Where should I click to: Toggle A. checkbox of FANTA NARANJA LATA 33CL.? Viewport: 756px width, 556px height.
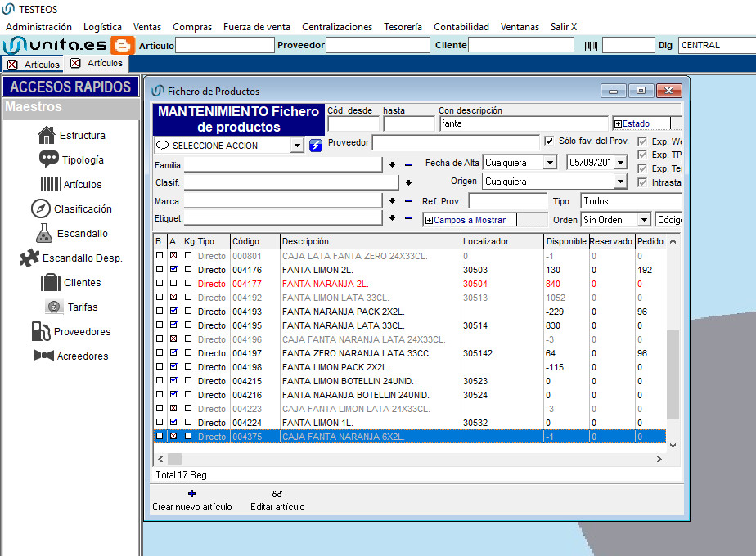173,325
